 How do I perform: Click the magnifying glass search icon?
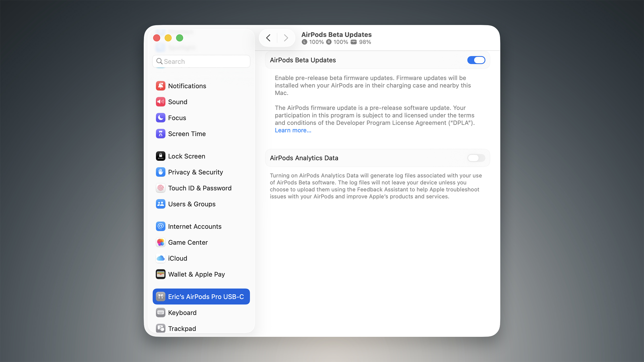159,61
